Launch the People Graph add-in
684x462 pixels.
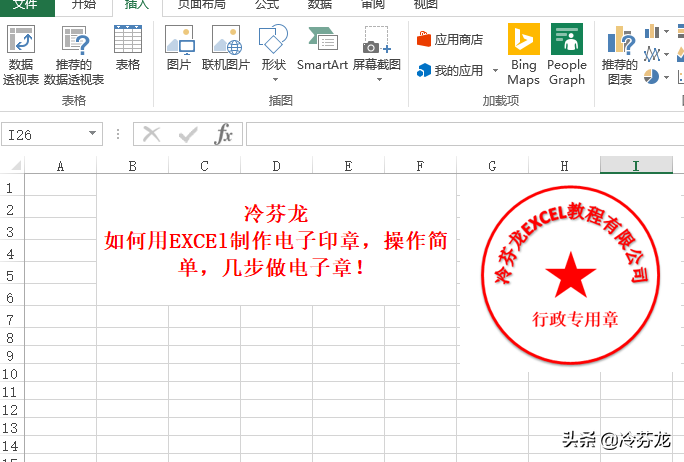coord(567,55)
